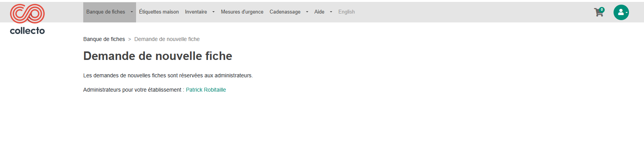
Task: Click the Demande de nouvelle fiche breadcrumb
Action: point(167,39)
